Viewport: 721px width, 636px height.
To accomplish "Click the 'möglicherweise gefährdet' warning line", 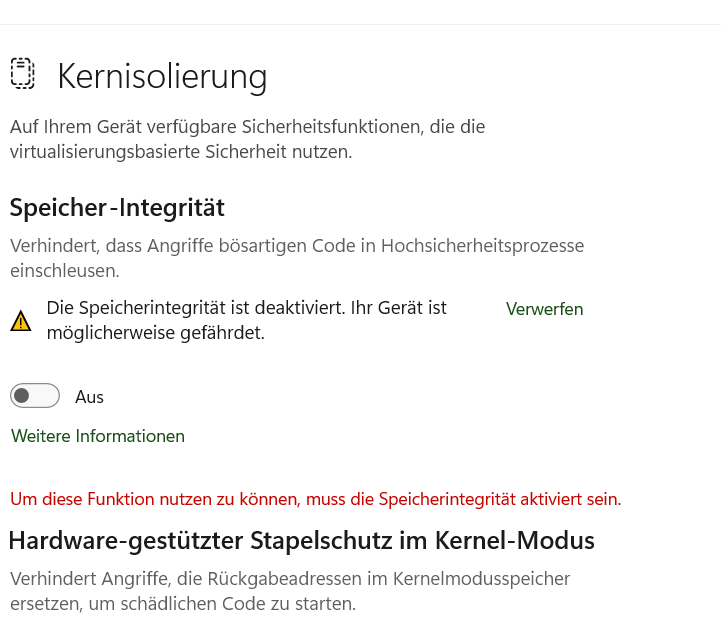I will coord(156,333).
